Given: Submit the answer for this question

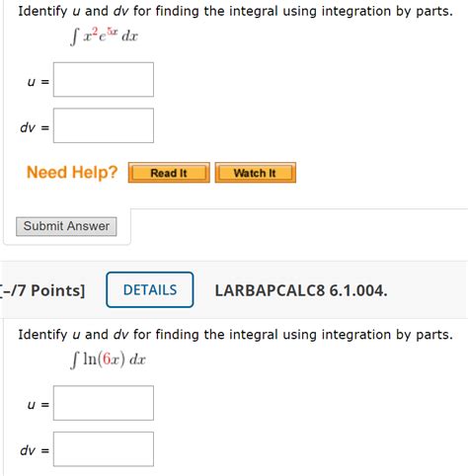Looking at the screenshot, I should 66,226.
